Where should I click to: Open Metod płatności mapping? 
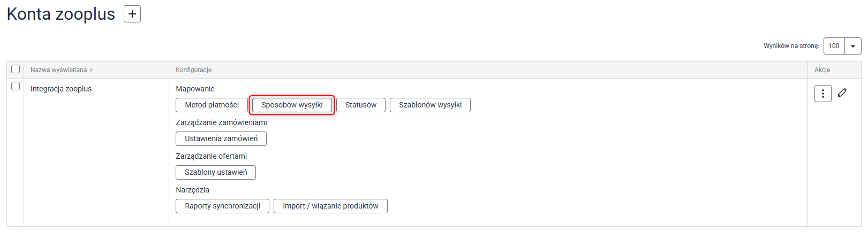click(212, 105)
